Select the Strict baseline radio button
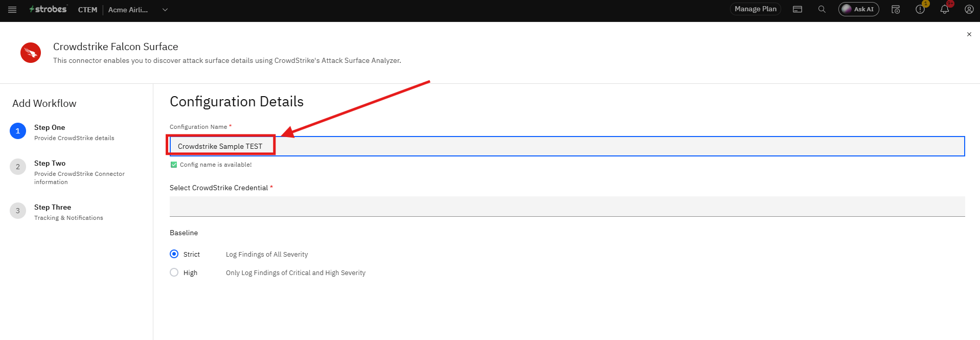The height and width of the screenshot is (340, 980). pos(174,254)
